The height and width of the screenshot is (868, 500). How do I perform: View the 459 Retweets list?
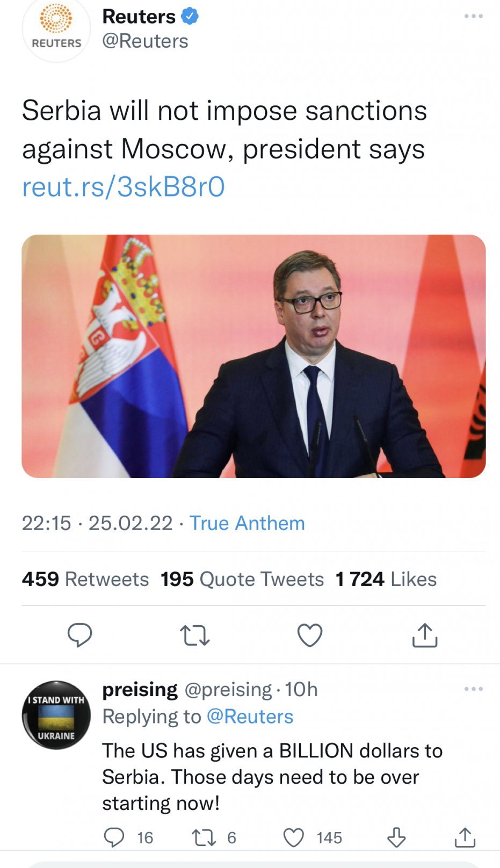[x=85, y=579]
